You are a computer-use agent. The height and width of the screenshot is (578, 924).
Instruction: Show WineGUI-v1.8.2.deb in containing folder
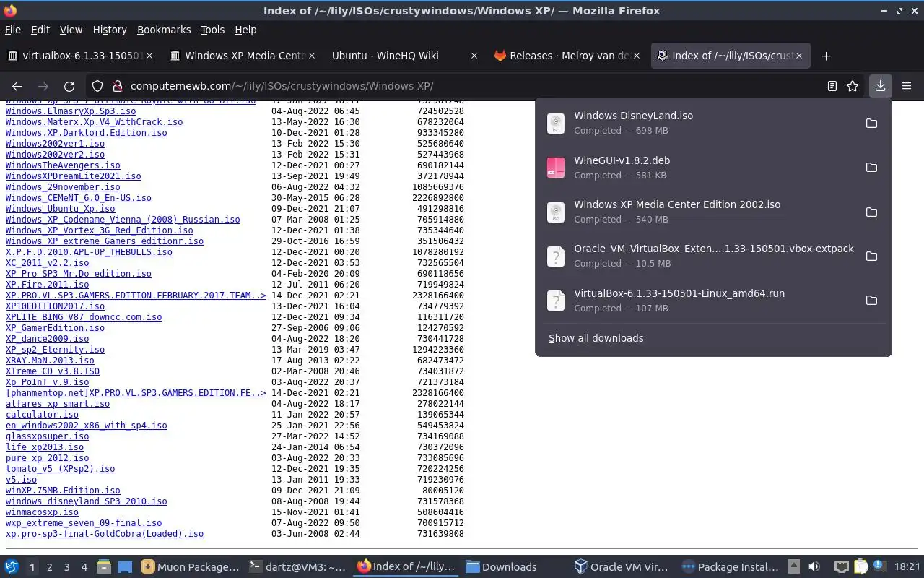(x=871, y=168)
